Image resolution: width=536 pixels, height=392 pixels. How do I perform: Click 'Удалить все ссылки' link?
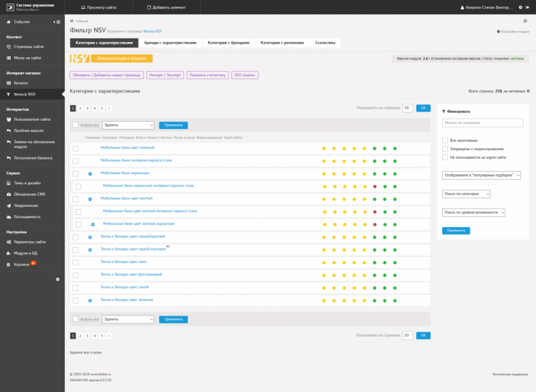click(x=86, y=352)
